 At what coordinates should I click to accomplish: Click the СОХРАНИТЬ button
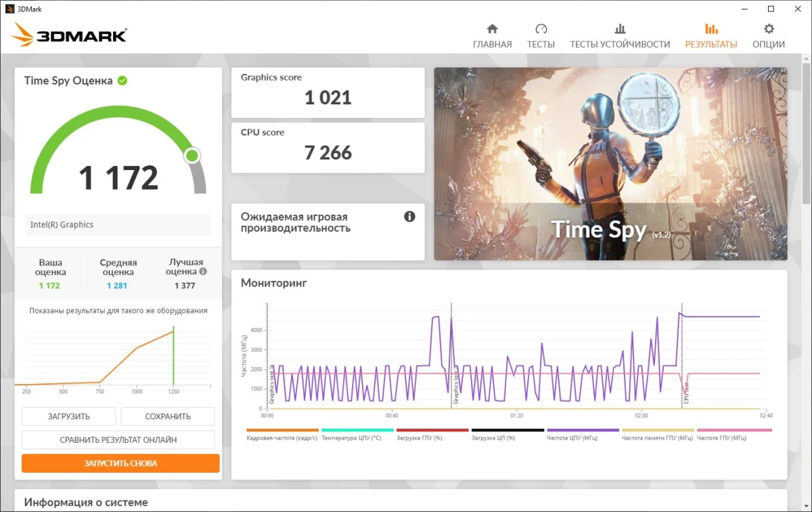pos(168,417)
